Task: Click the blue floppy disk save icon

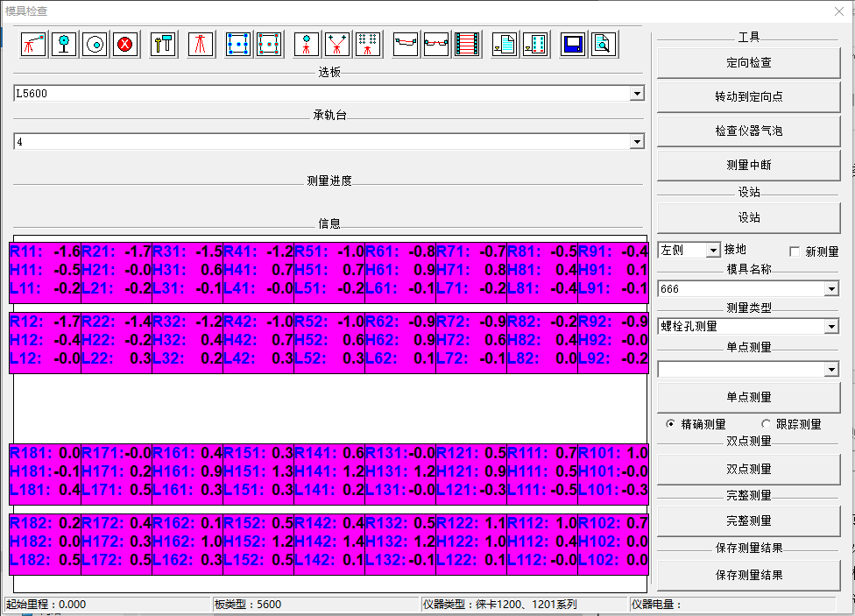Action: click(573, 44)
